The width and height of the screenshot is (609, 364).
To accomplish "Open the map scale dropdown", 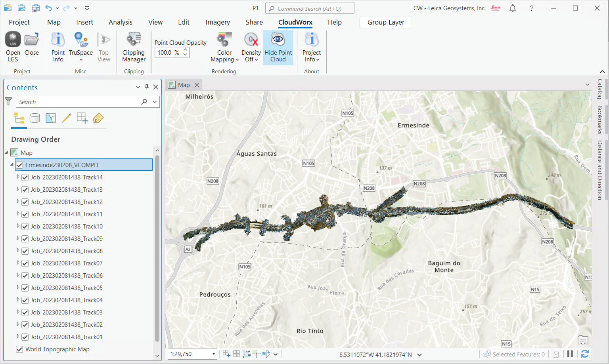I will click(x=213, y=354).
